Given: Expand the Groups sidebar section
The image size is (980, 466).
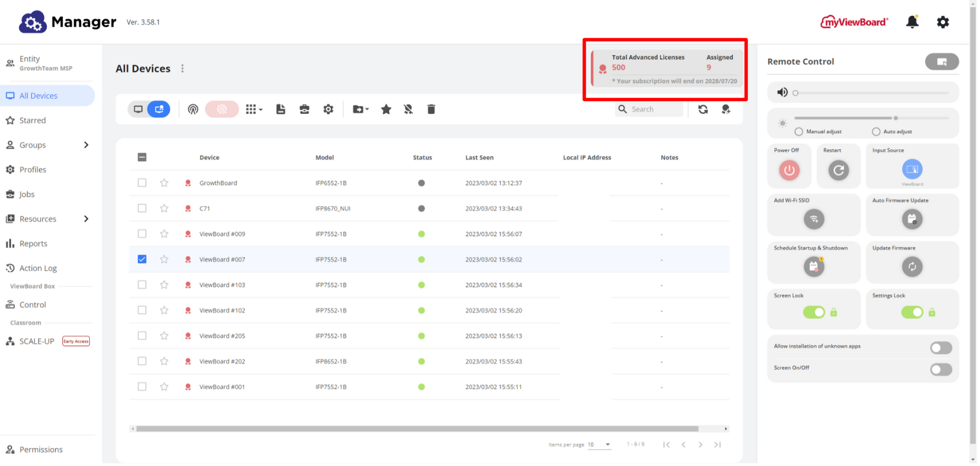Looking at the screenshot, I should [x=86, y=145].
